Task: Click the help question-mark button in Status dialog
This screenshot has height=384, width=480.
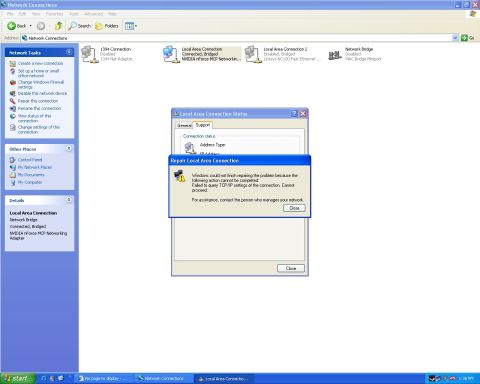Action: 294,114
